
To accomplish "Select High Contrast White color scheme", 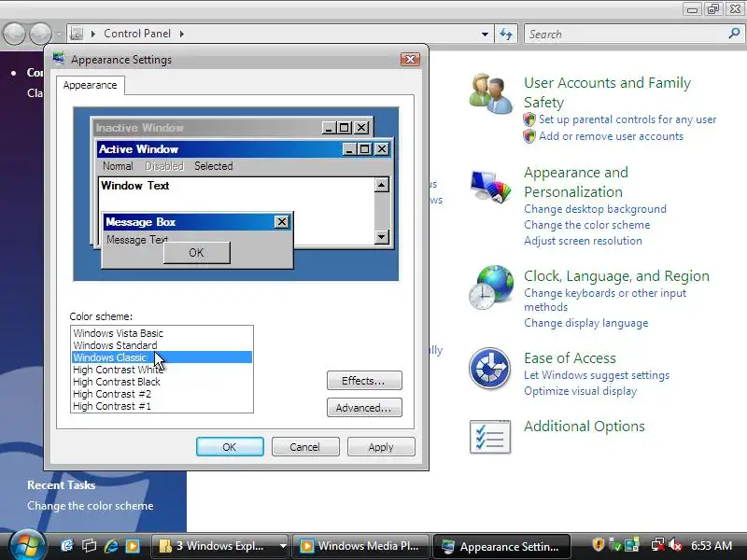I will pos(162,370).
